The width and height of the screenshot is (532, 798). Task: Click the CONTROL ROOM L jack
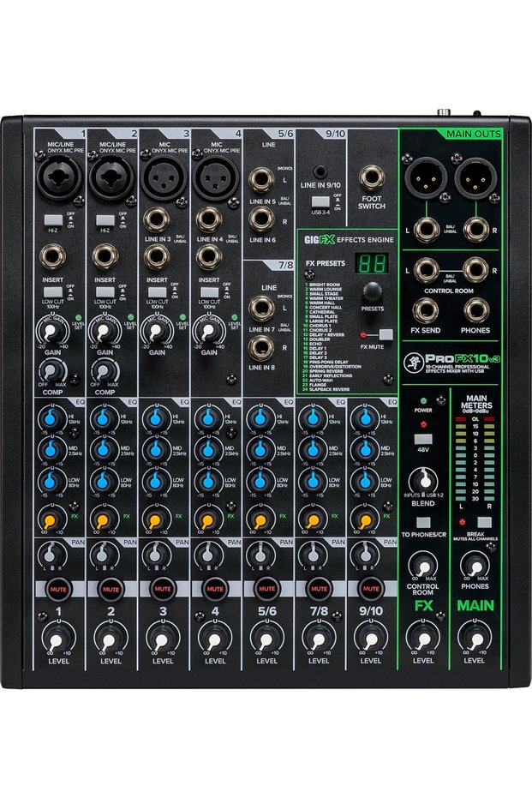point(427,271)
